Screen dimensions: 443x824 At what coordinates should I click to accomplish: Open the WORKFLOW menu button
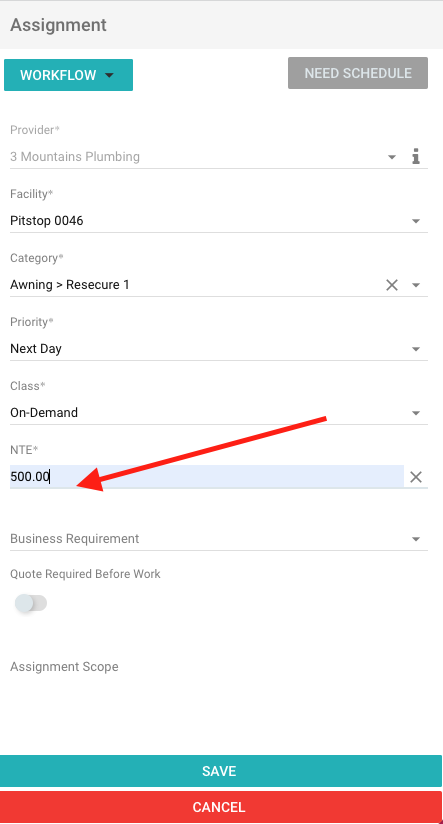pyautogui.click(x=68, y=75)
